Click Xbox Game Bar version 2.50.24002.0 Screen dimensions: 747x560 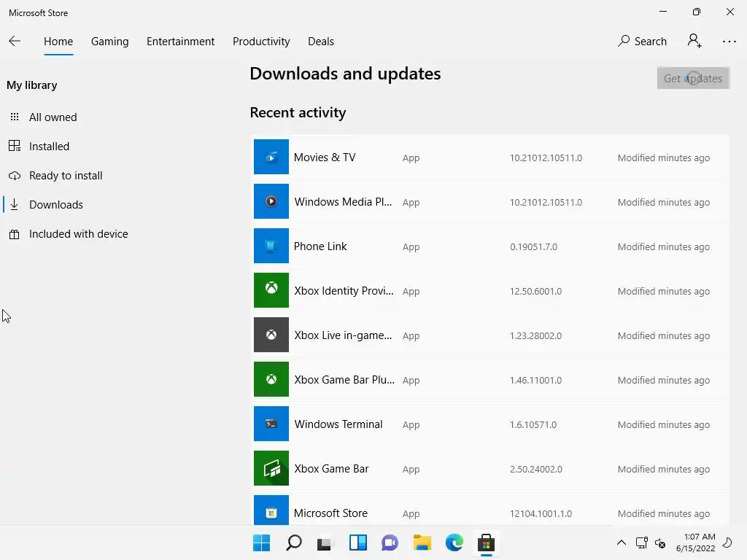pos(536,469)
